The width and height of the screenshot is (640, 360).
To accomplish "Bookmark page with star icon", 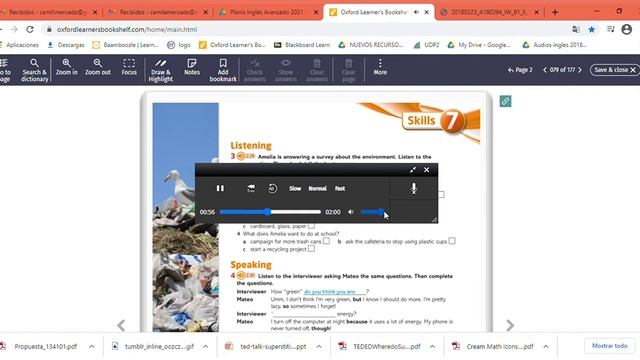I will 591,29.
